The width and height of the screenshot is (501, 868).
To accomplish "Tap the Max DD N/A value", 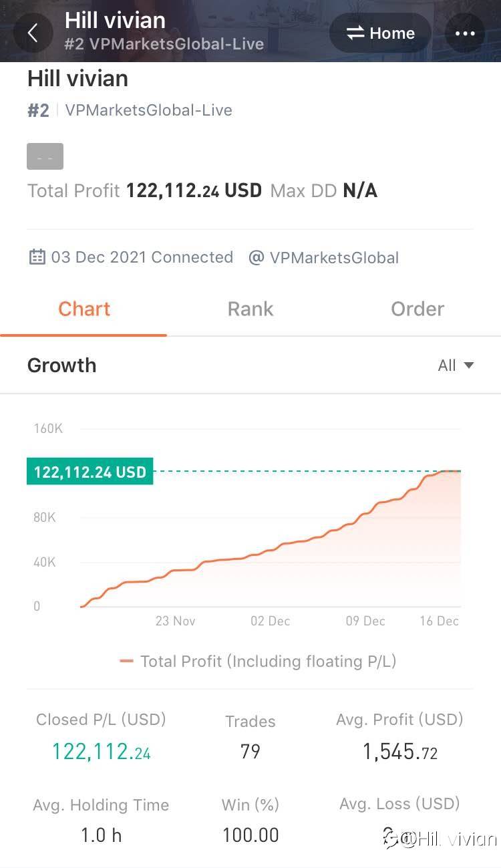I will 359,191.
